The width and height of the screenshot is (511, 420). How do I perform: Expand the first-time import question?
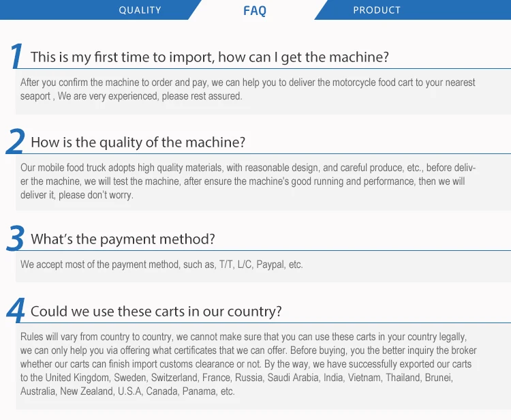tap(210, 57)
